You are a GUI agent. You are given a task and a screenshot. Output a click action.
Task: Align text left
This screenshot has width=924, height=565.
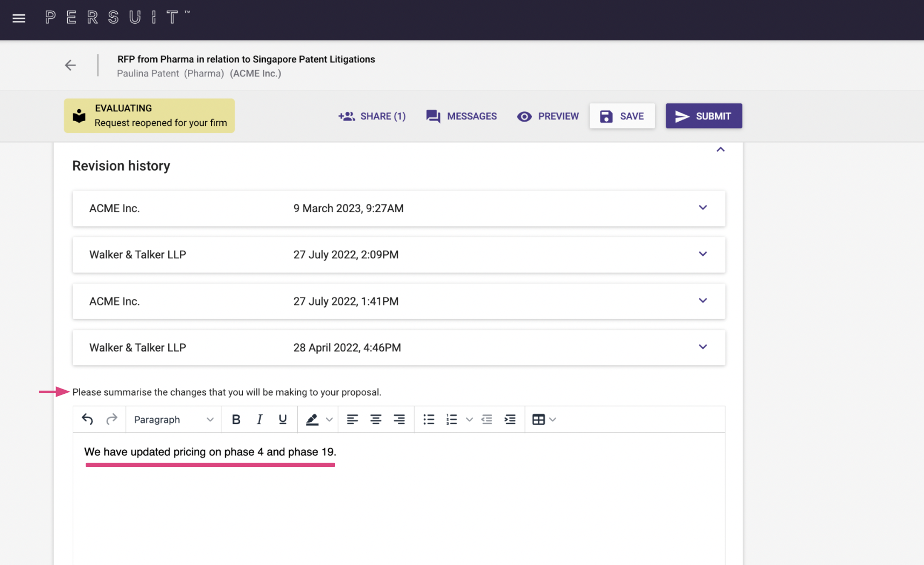tap(352, 419)
